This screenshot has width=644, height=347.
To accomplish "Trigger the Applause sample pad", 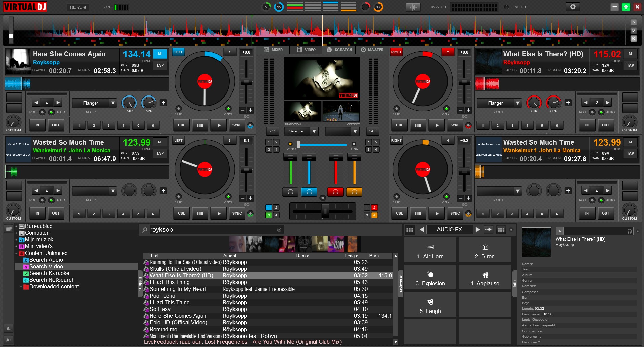I will (485, 277).
